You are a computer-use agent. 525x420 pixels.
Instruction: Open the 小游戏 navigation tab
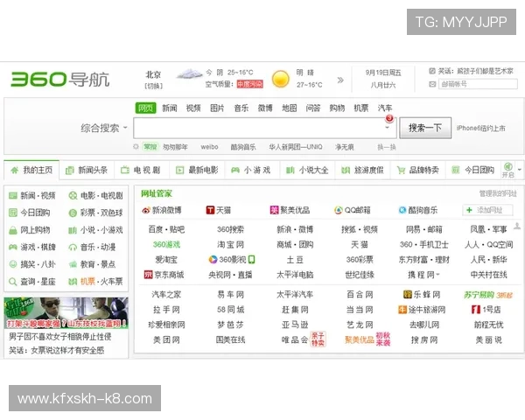(251, 170)
